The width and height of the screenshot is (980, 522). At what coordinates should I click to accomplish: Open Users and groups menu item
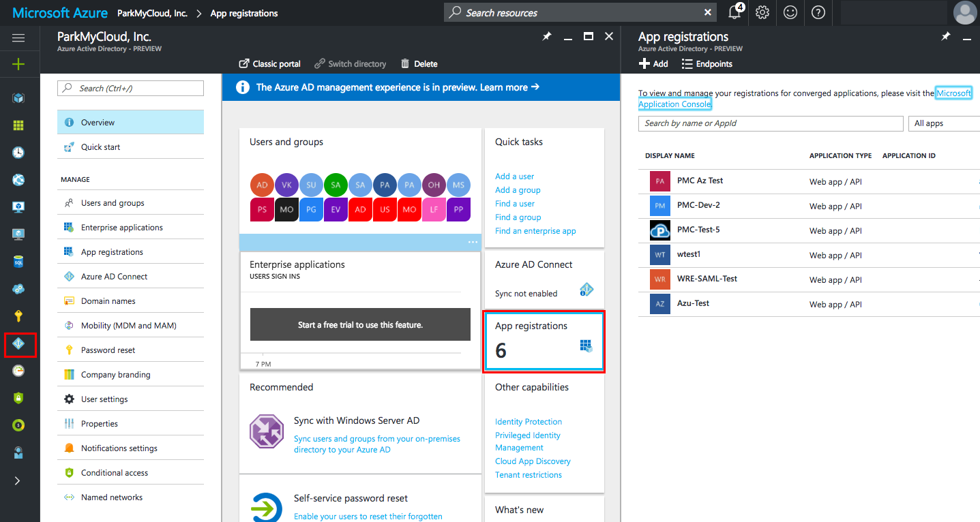pos(130,203)
